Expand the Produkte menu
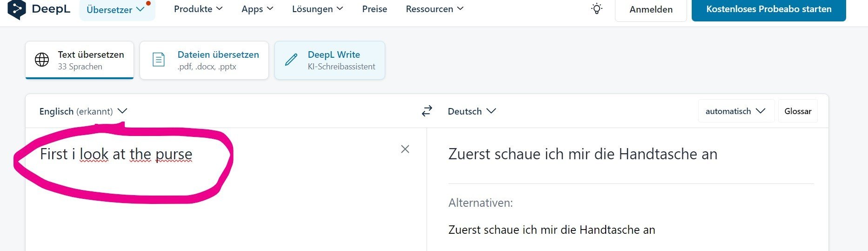868x251 pixels. 198,9
